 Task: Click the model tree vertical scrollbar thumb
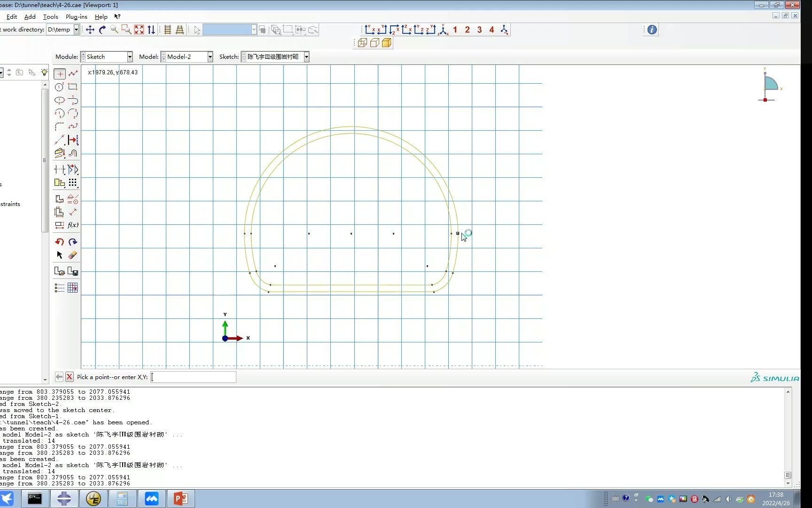(x=45, y=160)
